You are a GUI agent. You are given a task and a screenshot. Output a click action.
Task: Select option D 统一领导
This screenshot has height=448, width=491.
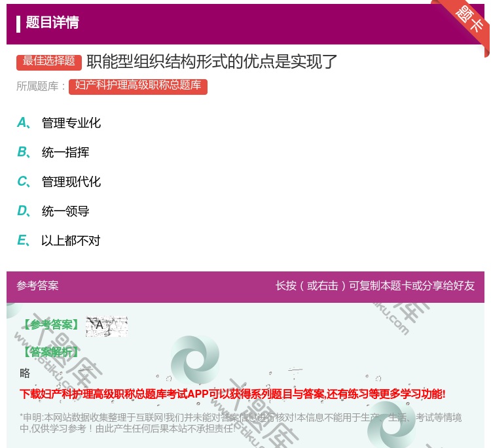(x=53, y=211)
